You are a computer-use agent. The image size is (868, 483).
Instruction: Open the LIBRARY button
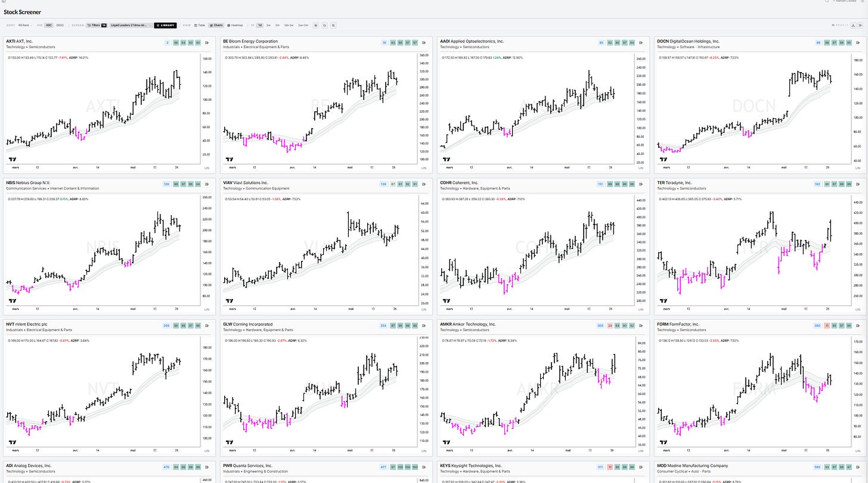(x=165, y=25)
